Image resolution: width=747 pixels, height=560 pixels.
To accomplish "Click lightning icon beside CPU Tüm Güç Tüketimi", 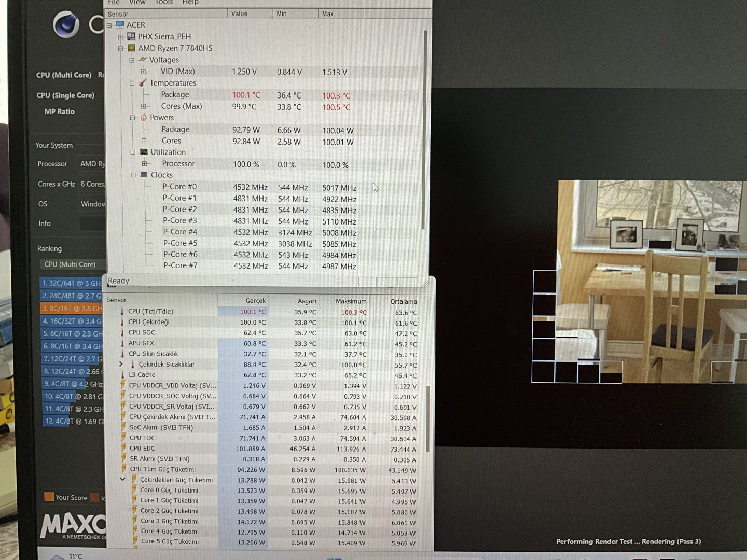I will pos(123,469).
